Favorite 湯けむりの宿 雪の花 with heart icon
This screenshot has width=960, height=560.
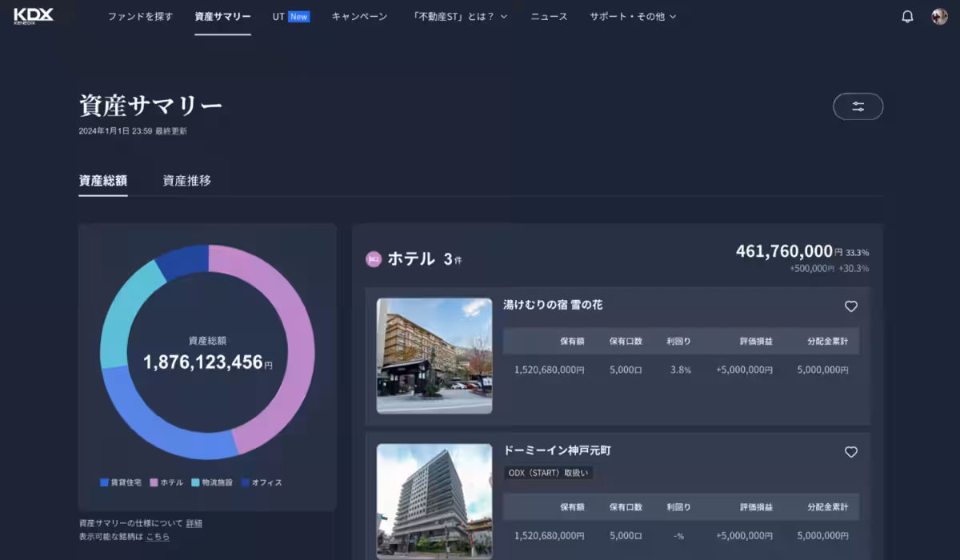(851, 306)
